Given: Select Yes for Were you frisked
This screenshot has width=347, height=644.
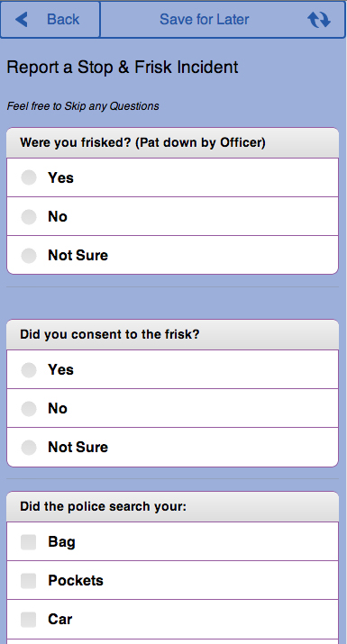Looking at the screenshot, I should 173,177.
